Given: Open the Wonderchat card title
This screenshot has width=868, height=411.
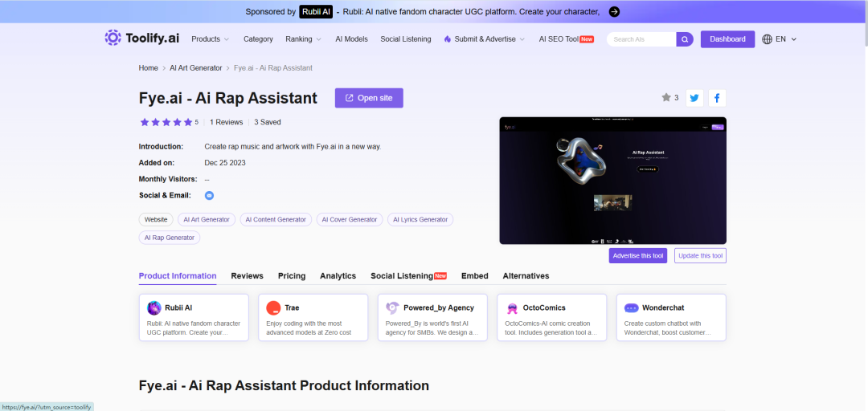Looking at the screenshot, I should 664,307.
